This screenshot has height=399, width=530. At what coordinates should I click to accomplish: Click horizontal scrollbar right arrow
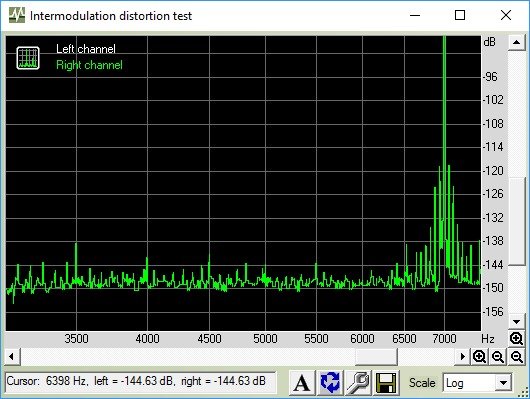pos(462,356)
